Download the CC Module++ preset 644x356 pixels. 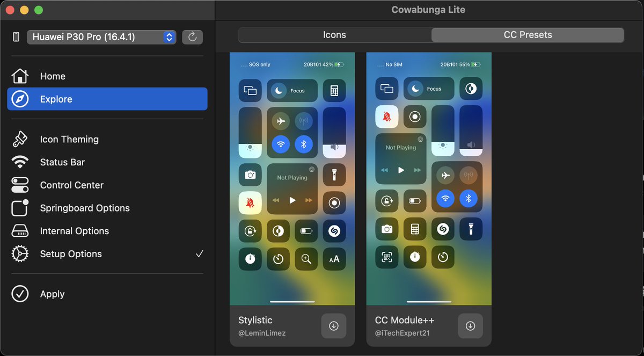471,326
